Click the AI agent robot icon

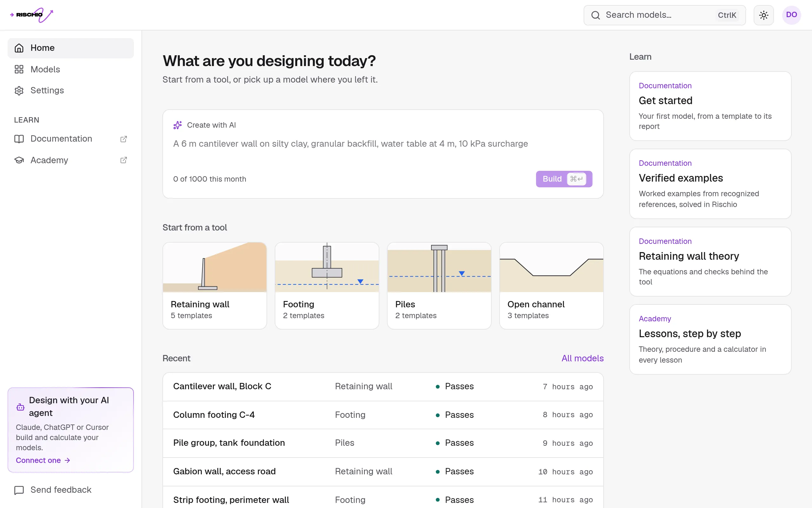(21, 407)
